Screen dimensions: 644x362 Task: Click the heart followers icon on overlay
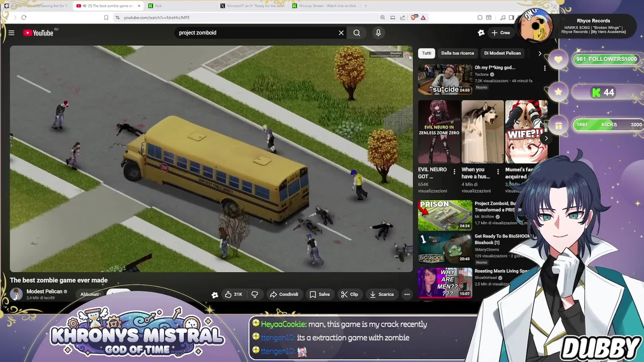tap(558, 59)
